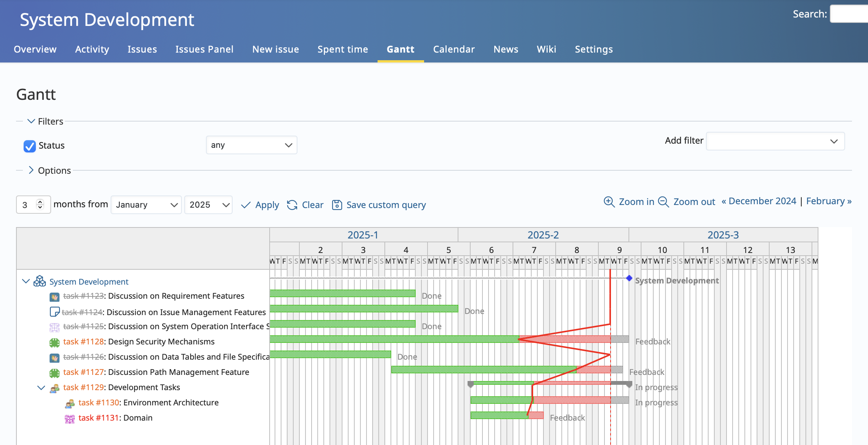Viewport: 868px width, 445px height.
Task: Click the Zoom out magnifier icon
Action: 664,202
